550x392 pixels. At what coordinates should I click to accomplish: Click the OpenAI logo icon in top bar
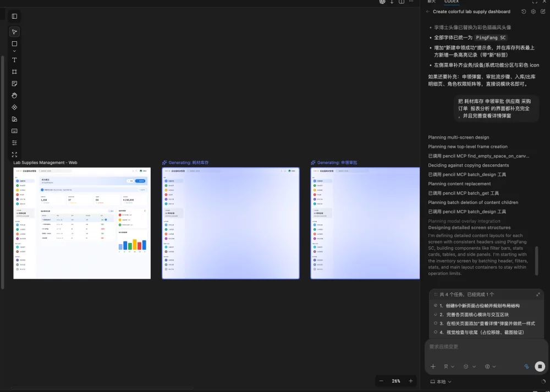pyautogui.click(x=382, y=2)
